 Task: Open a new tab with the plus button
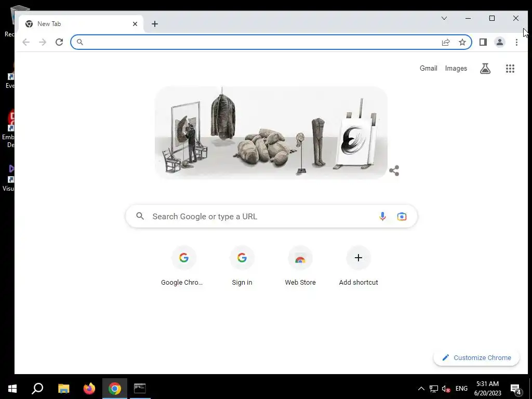pyautogui.click(x=155, y=24)
